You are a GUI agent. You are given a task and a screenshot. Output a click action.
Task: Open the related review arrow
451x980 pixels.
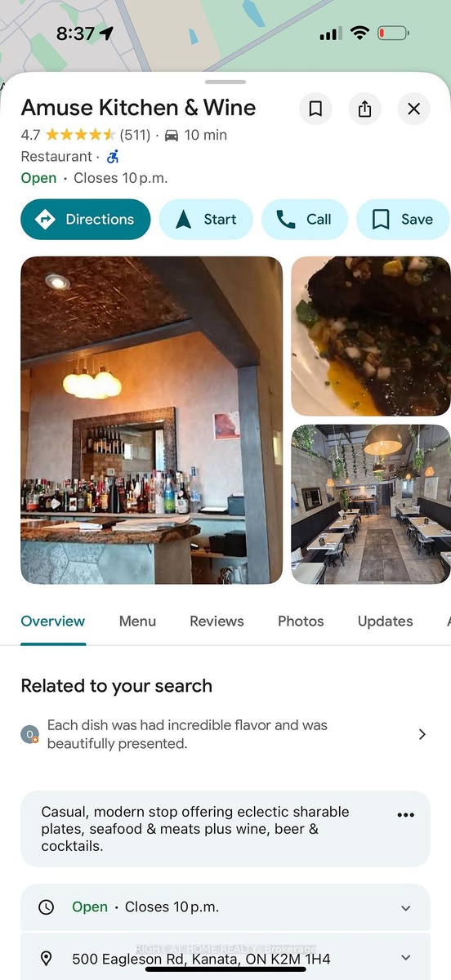422,734
